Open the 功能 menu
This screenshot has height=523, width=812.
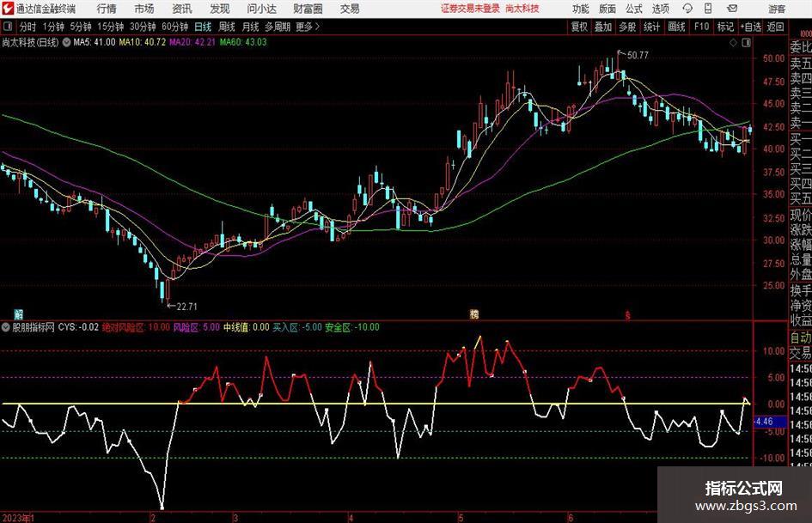(581, 9)
